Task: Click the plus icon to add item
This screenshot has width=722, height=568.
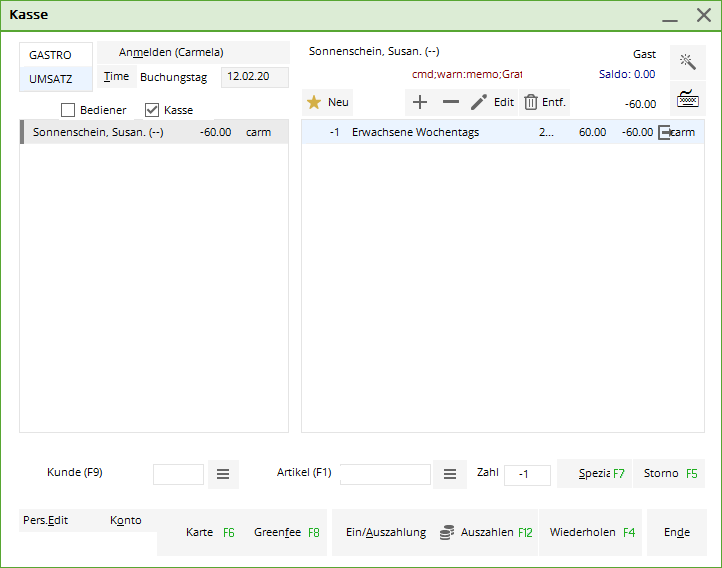Action: 420,102
